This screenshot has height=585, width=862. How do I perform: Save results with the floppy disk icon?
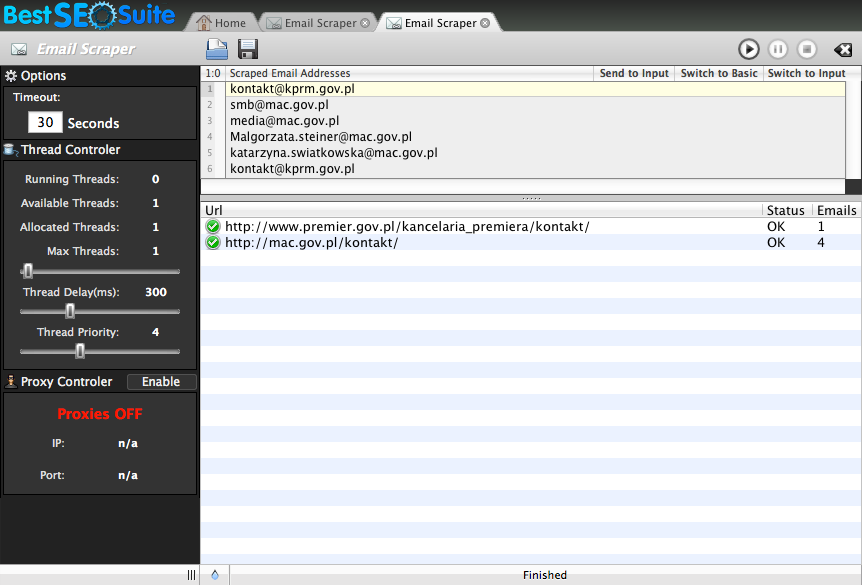point(248,49)
